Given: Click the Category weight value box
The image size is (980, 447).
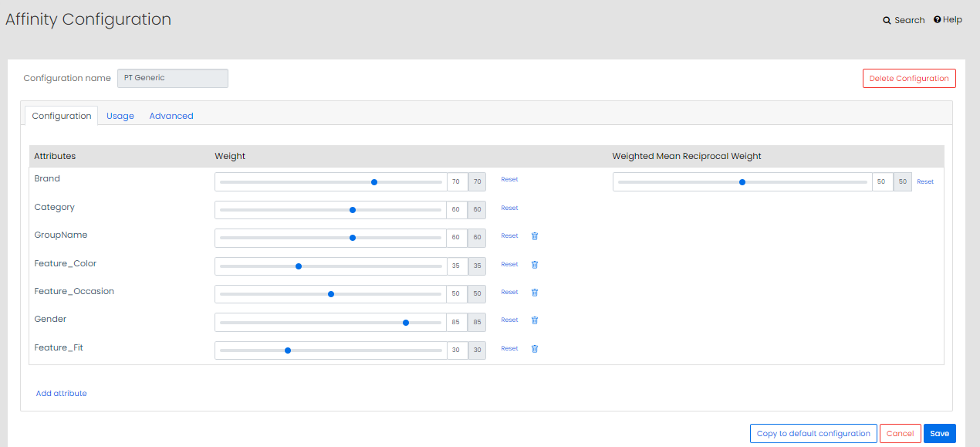Looking at the screenshot, I should pos(457,210).
